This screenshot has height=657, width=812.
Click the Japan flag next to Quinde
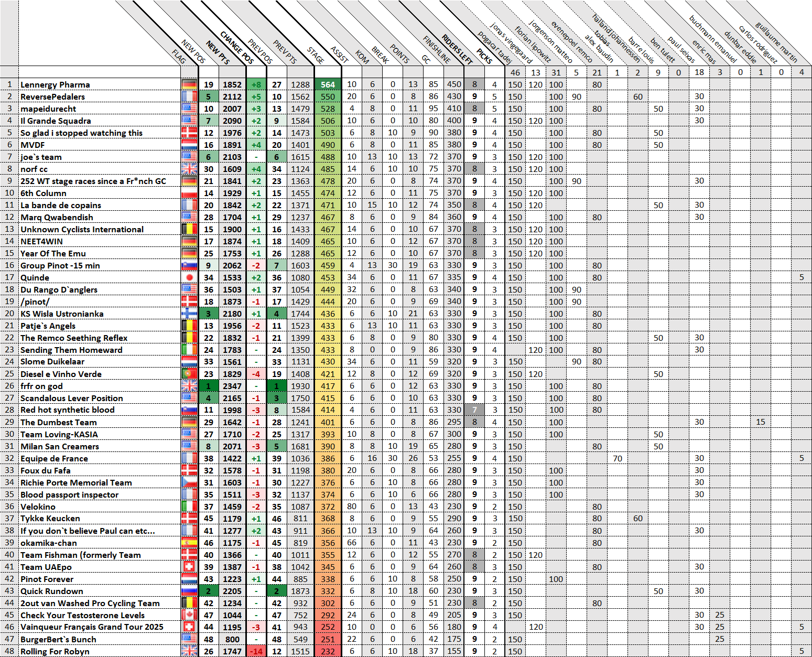tap(189, 277)
